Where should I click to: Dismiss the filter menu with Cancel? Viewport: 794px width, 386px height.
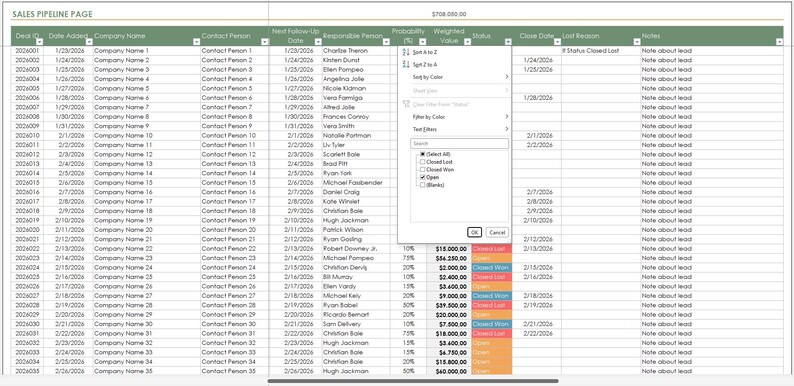click(x=497, y=232)
